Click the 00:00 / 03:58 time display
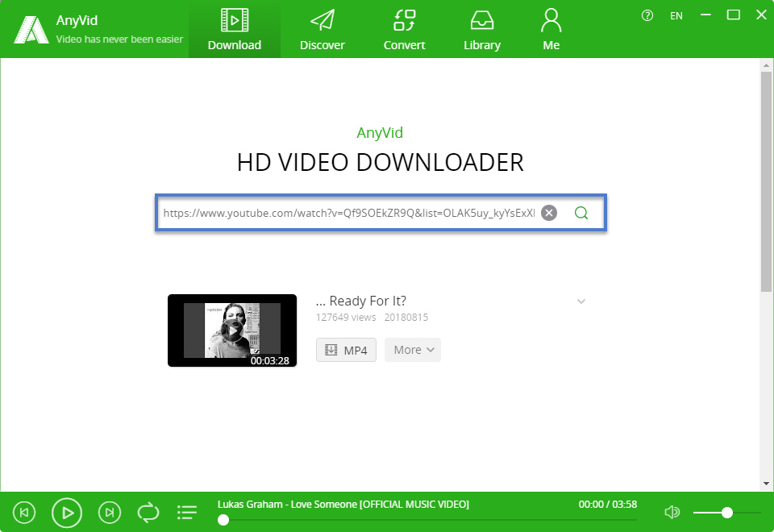 608,505
